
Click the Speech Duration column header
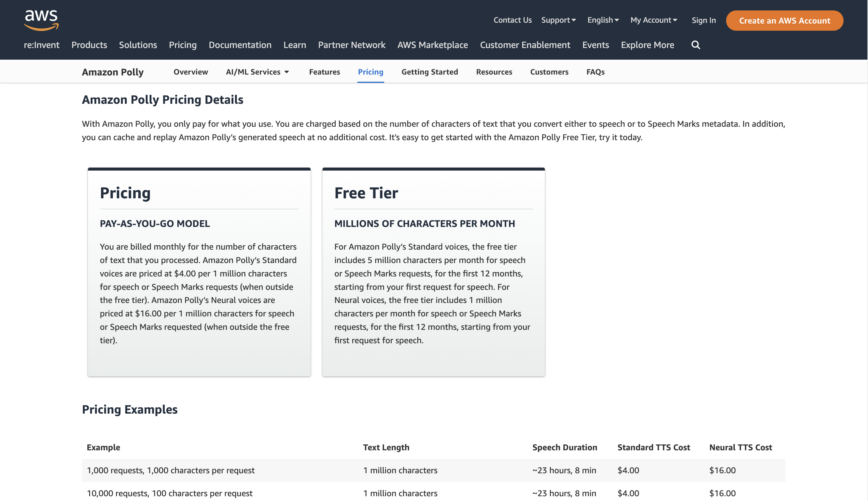click(x=565, y=447)
